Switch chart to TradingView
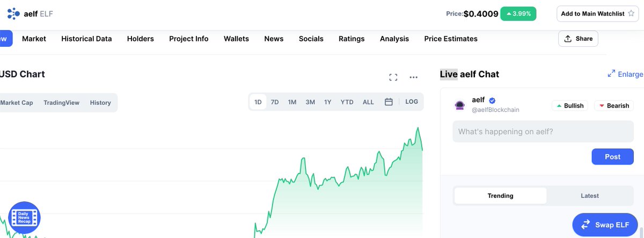The width and height of the screenshot is (644, 238). [x=61, y=103]
